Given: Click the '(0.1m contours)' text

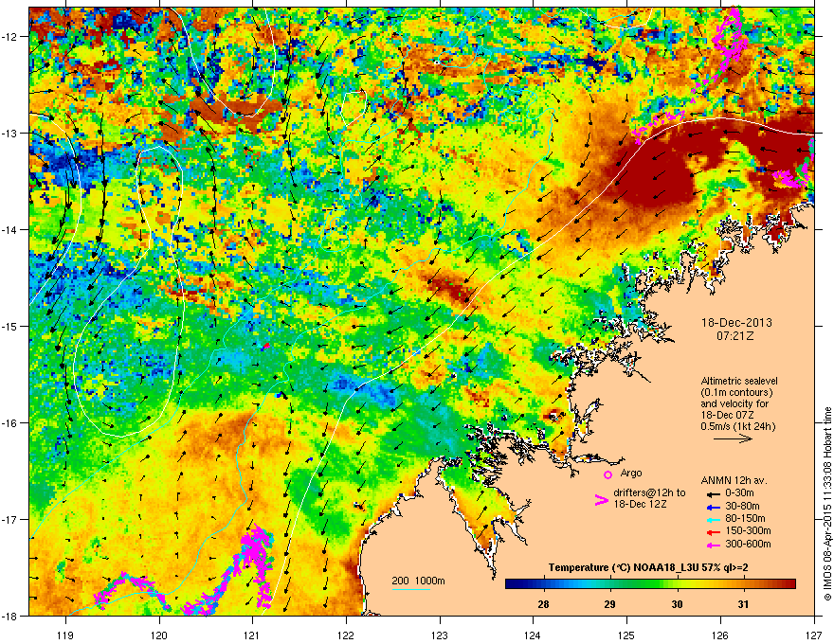Looking at the screenshot, I should (736, 392).
